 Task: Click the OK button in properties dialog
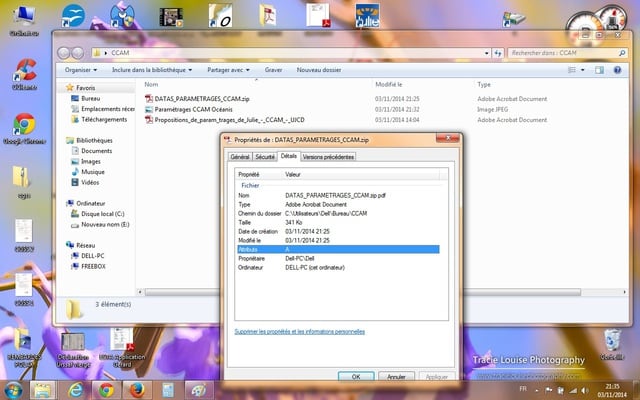coord(355,377)
